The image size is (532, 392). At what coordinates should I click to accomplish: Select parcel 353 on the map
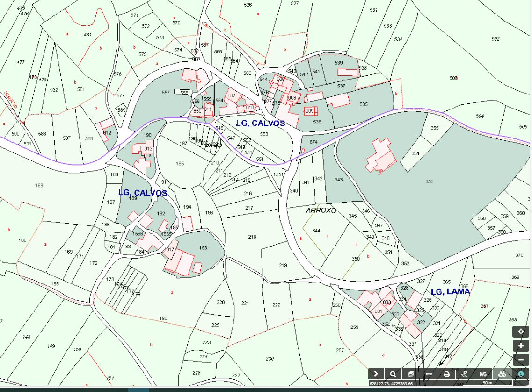429,181
